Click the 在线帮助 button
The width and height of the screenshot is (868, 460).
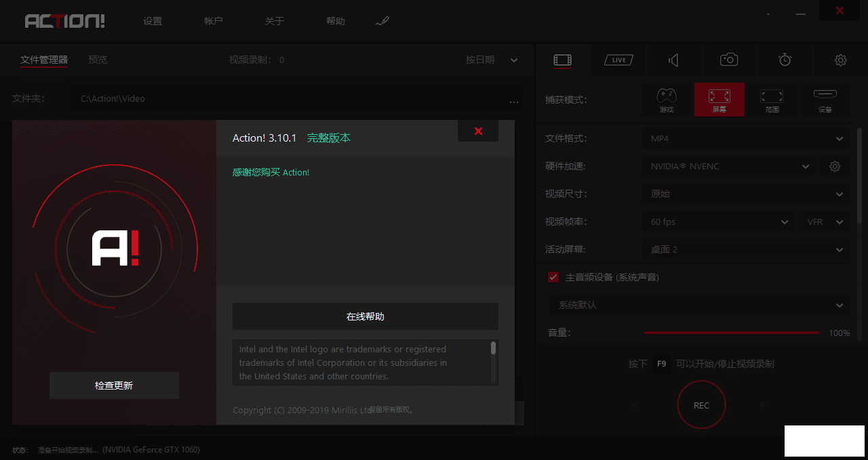(366, 316)
